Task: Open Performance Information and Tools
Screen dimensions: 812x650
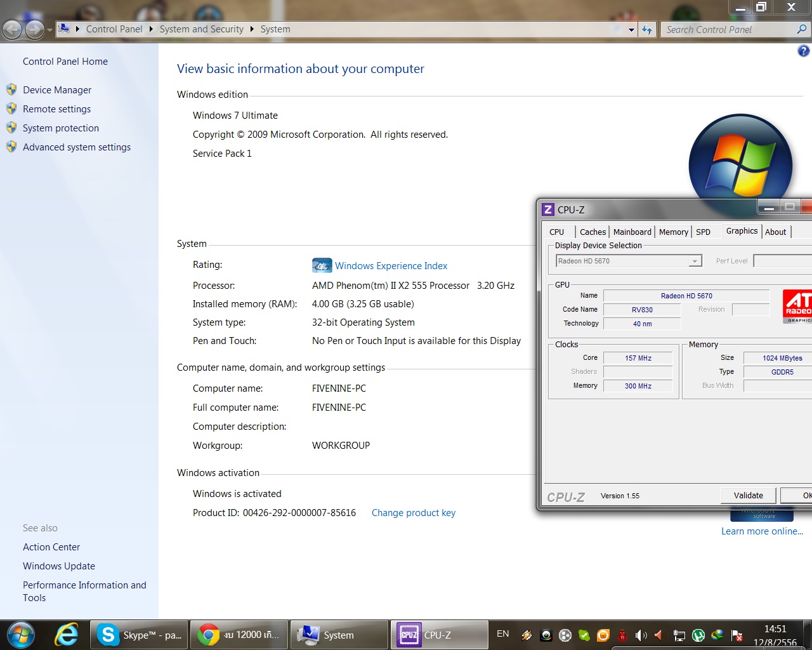Action: (x=84, y=592)
